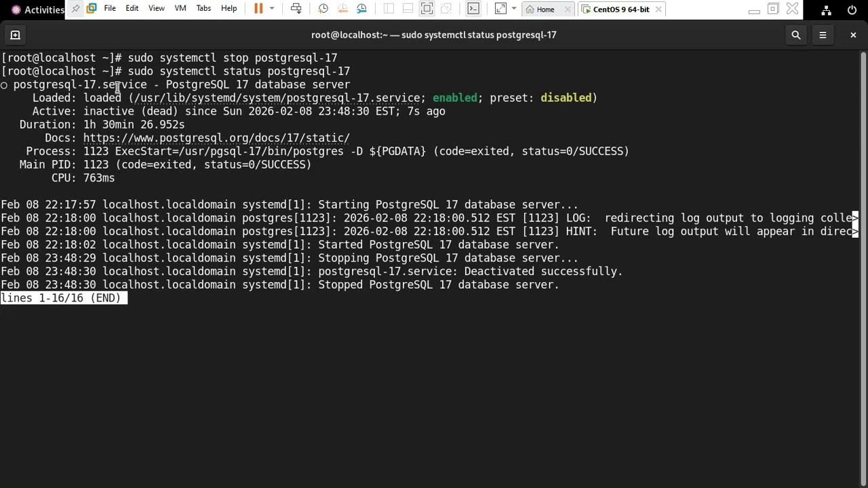This screenshot has width=868, height=488.
Task: Enter full screen mode icon
Action: pyautogui.click(x=427, y=9)
